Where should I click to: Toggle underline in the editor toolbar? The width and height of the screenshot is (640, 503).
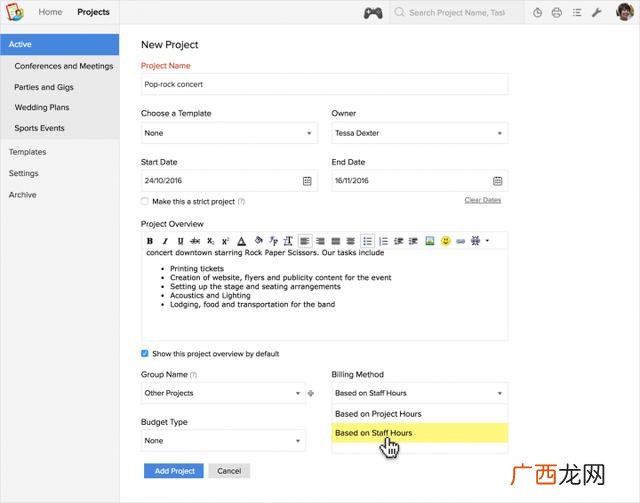pyautogui.click(x=180, y=241)
